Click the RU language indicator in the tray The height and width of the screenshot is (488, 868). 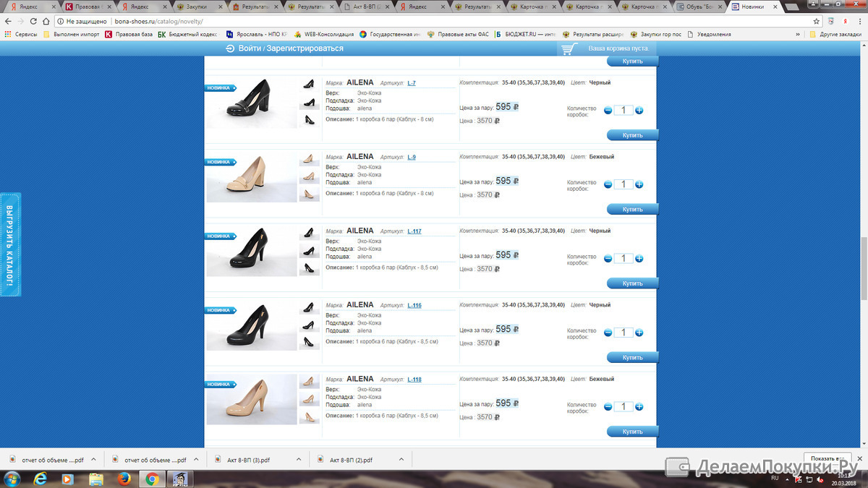point(775,478)
